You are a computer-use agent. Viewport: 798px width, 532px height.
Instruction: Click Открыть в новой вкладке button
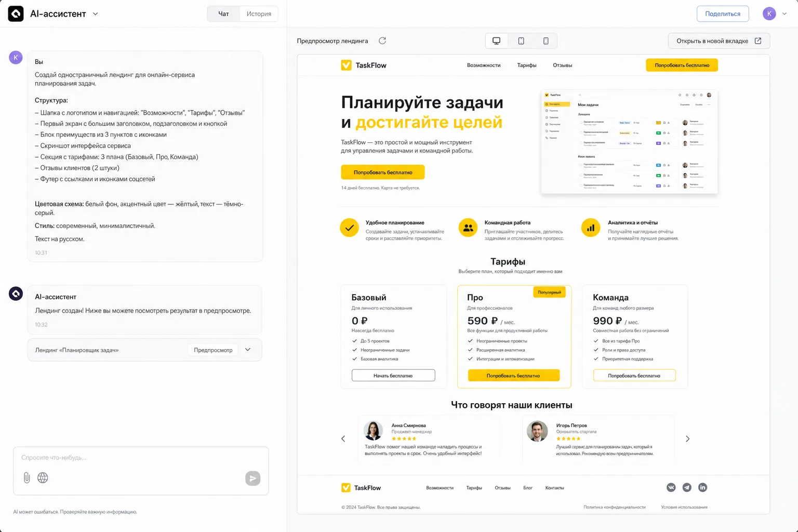[719, 41]
